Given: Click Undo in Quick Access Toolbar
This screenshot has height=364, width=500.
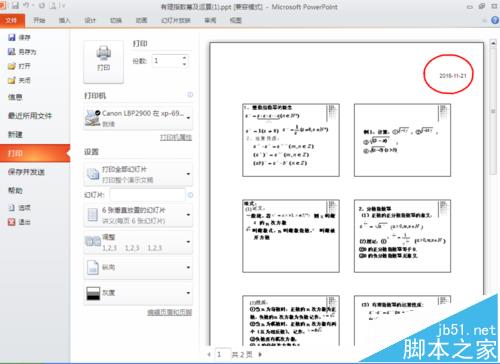Looking at the screenshot, I should pos(27,6).
